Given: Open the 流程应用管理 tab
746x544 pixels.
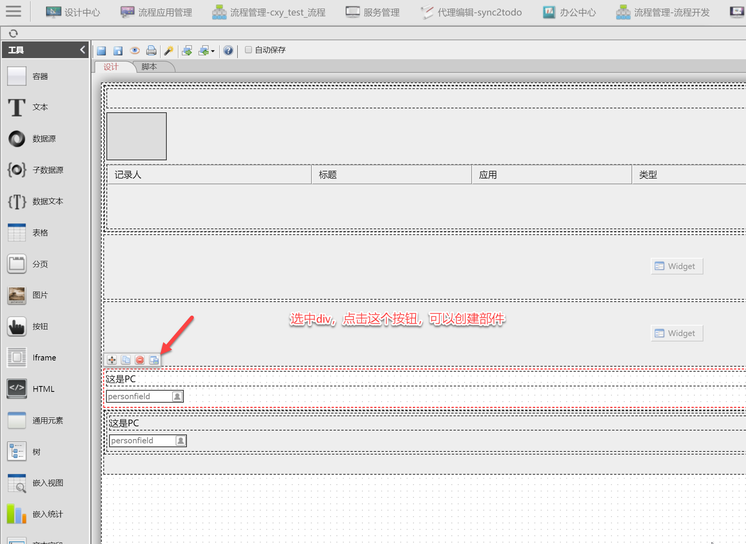Looking at the screenshot, I should (x=156, y=12).
